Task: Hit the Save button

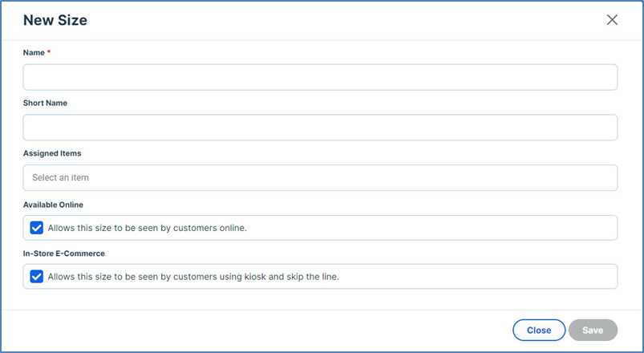Action: [593, 330]
